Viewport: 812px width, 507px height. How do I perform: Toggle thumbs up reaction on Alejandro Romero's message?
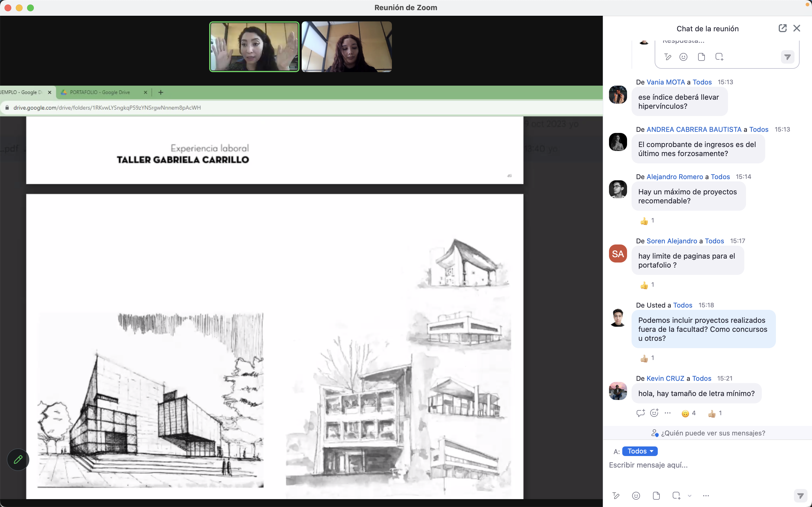(647, 221)
